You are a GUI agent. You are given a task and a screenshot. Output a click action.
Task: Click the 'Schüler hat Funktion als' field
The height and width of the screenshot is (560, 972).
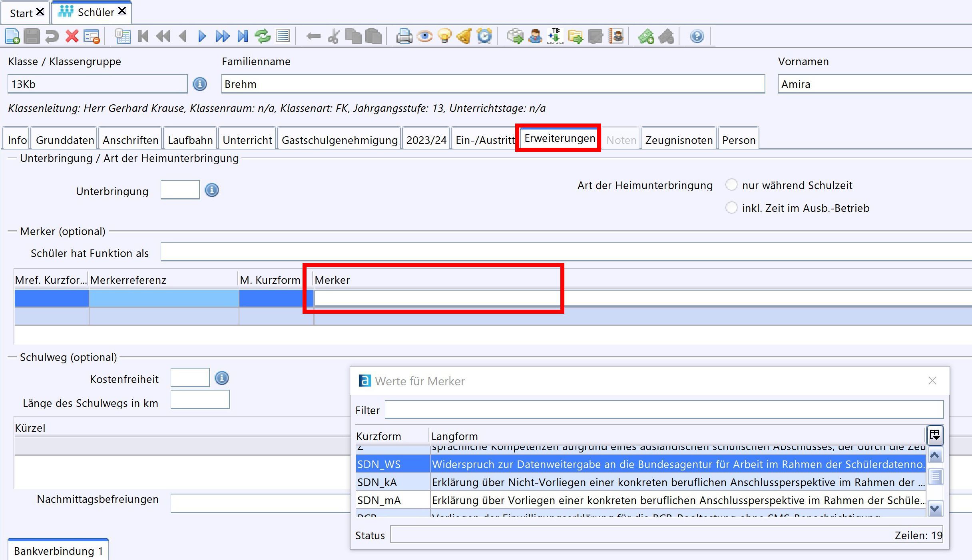pyautogui.click(x=566, y=252)
